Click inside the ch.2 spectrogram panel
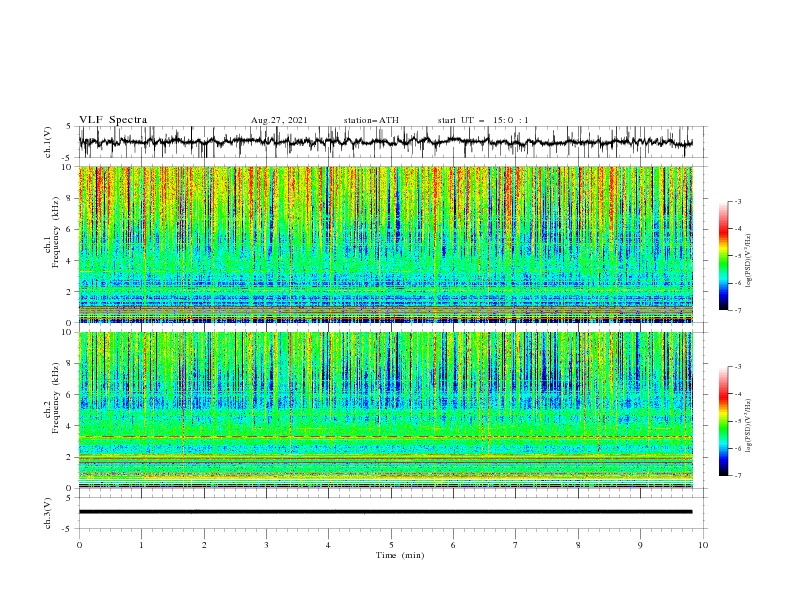 386,410
